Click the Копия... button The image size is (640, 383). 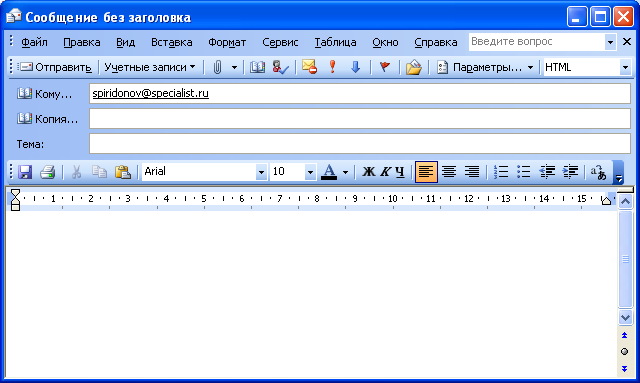tap(47, 119)
